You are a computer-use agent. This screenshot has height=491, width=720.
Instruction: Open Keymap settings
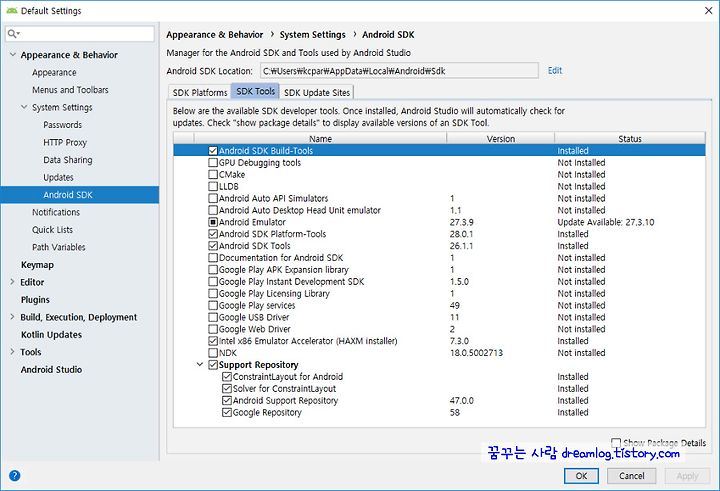pos(37,265)
